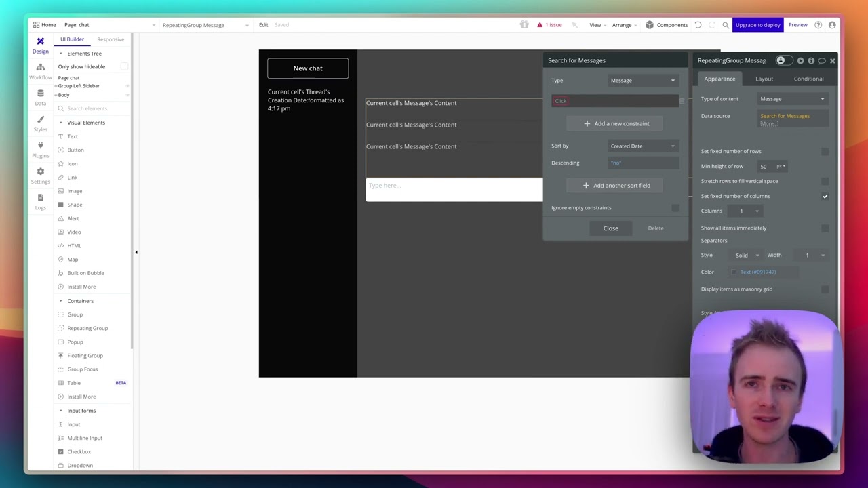The image size is (868, 488).
Task: Close the RepeatingGroup Message property editor
Action: 833,61
